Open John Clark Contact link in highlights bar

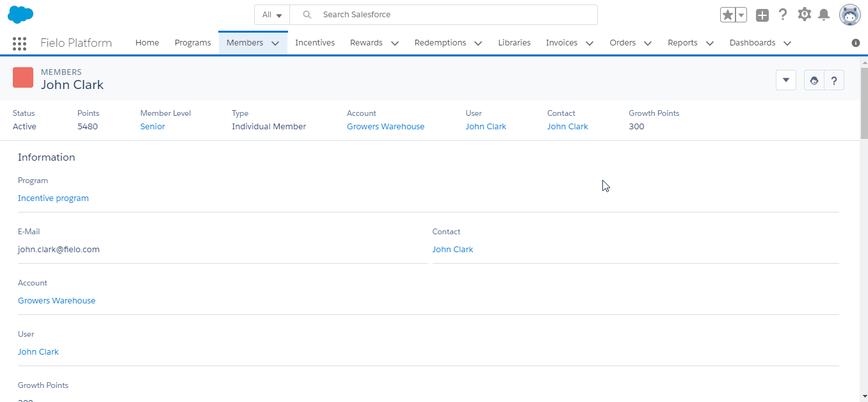(568, 127)
